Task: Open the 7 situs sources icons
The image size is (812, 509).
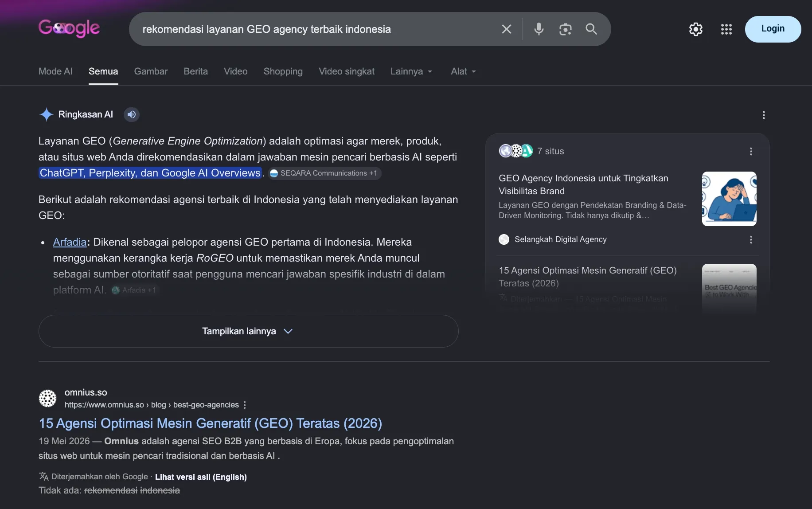Action: pyautogui.click(x=515, y=151)
